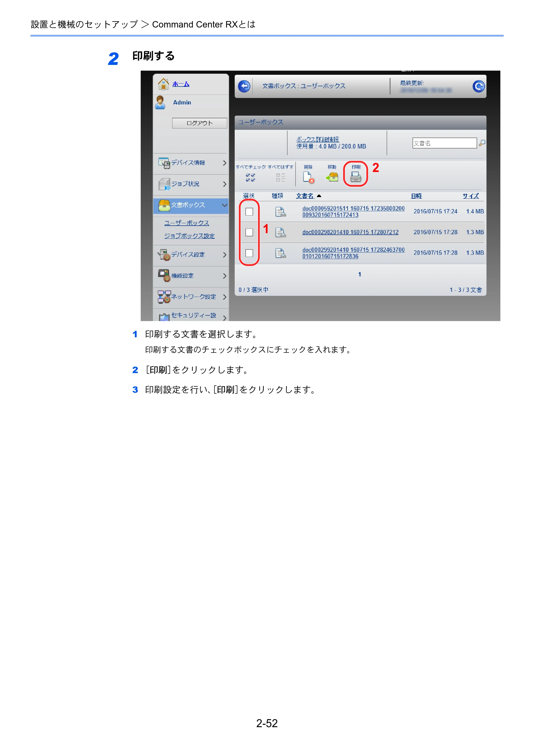Viewport: 534px width, 756px height.
Task: Open the ジョブボックス設定 link
Action: [x=189, y=236]
